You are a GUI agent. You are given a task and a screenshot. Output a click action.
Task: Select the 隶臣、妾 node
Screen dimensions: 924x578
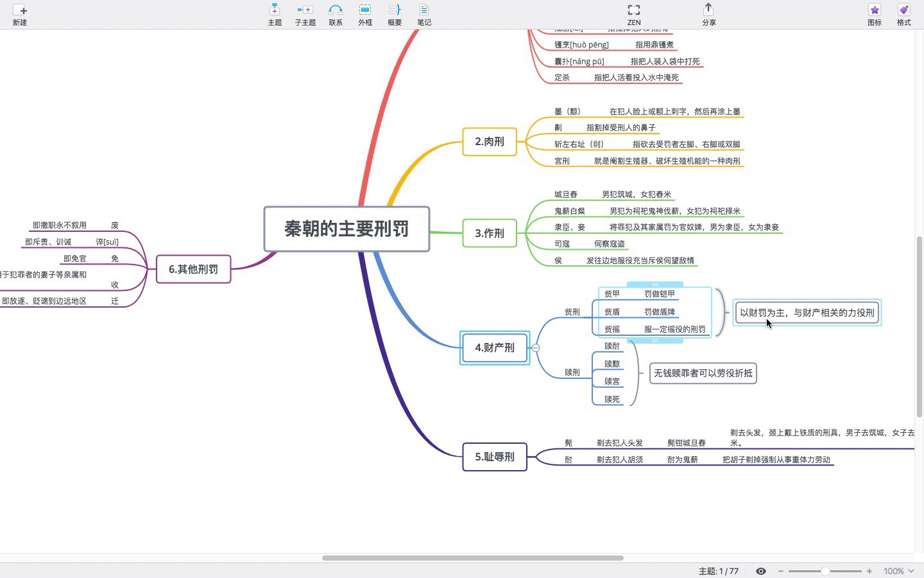(570, 227)
